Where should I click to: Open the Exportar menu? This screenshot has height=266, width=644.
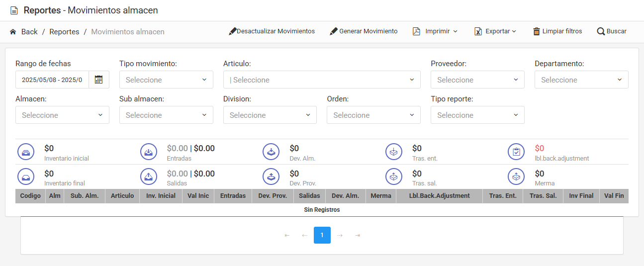pos(495,31)
